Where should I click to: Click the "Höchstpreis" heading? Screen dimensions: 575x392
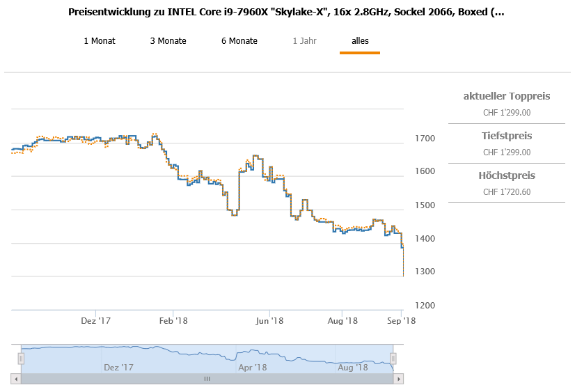coord(507,175)
